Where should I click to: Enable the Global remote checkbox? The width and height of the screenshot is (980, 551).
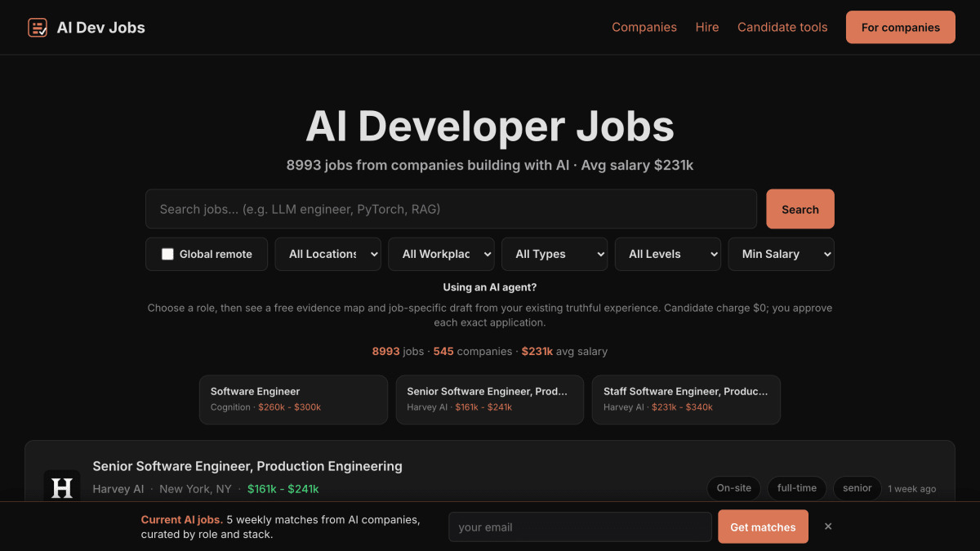[167, 254]
